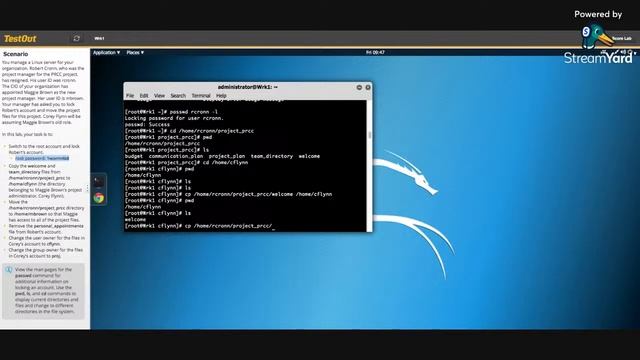This screenshot has height=360, width=640.
Task: Click the Score Lab button
Action: [x=622, y=38]
